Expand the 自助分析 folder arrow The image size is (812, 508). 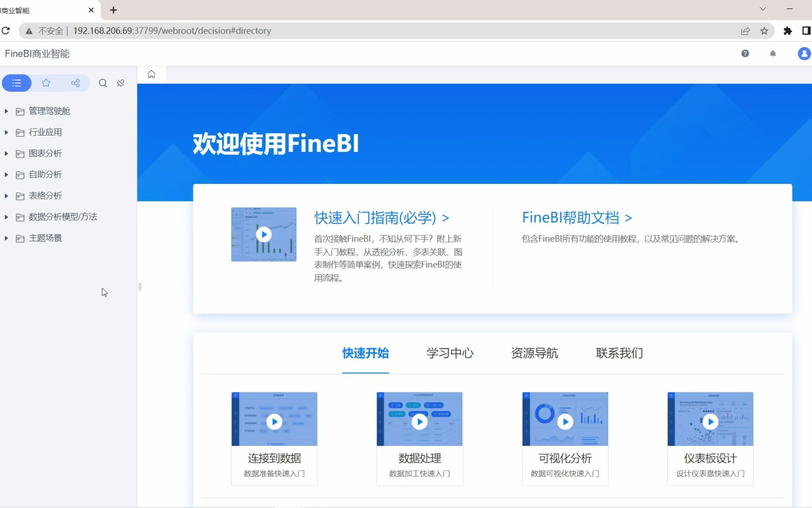[6, 175]
